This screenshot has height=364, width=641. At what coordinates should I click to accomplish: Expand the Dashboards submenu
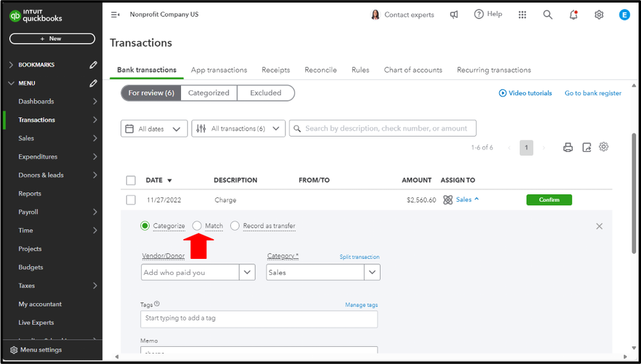point(95,102)
